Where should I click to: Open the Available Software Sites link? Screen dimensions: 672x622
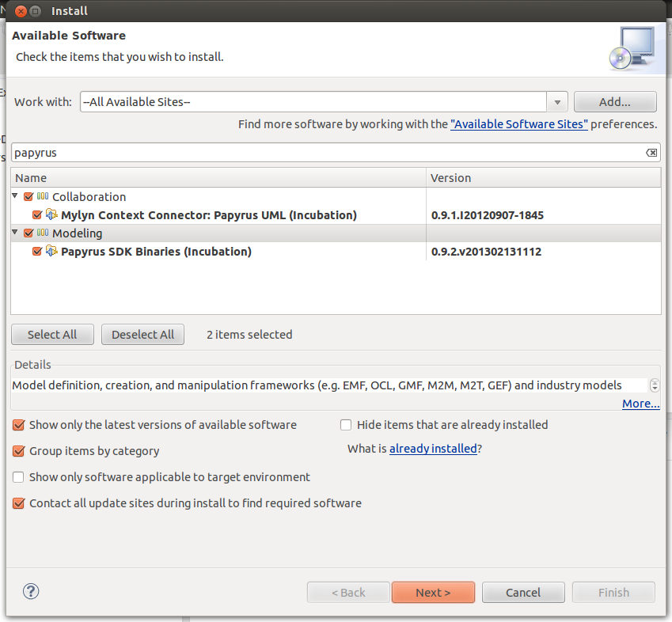point(518,124)
